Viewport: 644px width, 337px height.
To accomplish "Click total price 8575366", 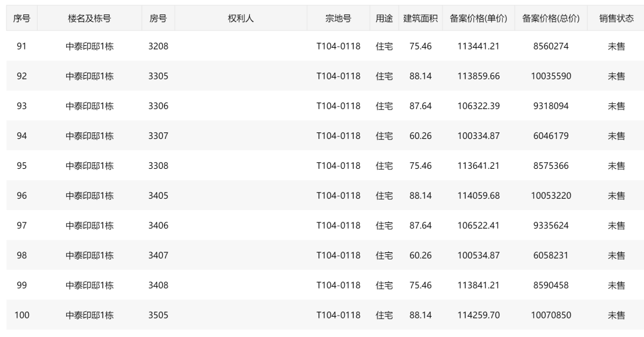I will [x=551, y=166].
